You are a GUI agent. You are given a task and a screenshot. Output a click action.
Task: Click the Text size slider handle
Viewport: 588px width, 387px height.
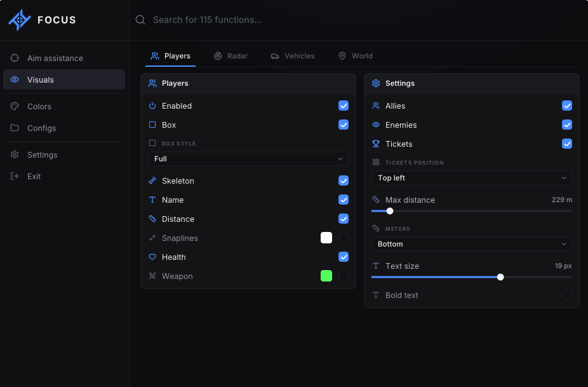[x=500, y=277]
